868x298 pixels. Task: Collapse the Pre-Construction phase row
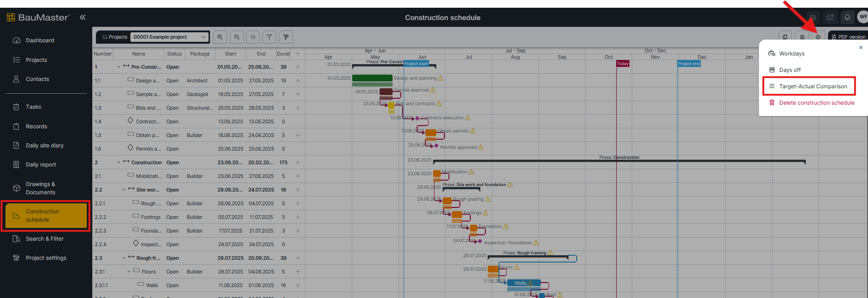(x=119, y=67)
